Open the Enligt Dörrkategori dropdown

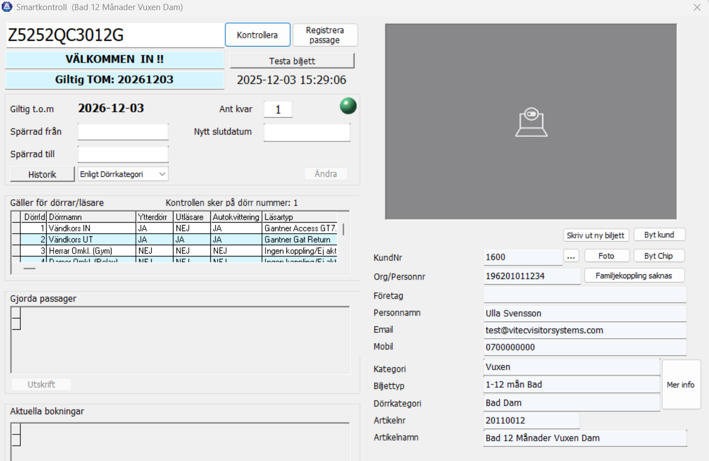pos(123,174)
